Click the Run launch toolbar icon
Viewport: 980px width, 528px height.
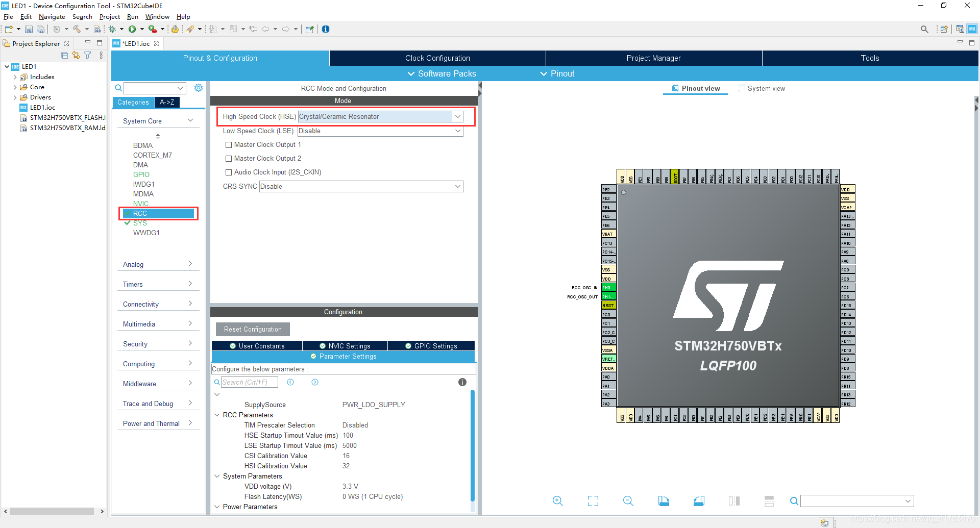(x=132, y=29)
